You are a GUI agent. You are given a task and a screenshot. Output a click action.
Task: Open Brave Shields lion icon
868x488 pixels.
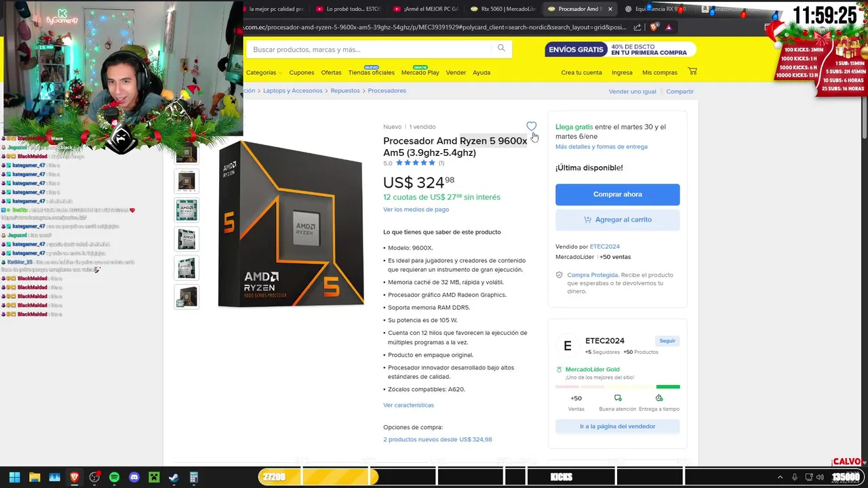pos(654,27)
